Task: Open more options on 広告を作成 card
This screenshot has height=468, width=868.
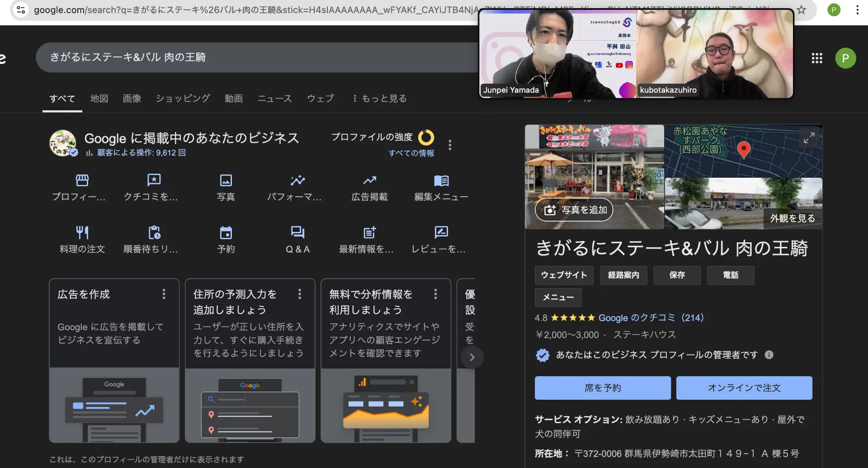Action: (x=164, y=294)
